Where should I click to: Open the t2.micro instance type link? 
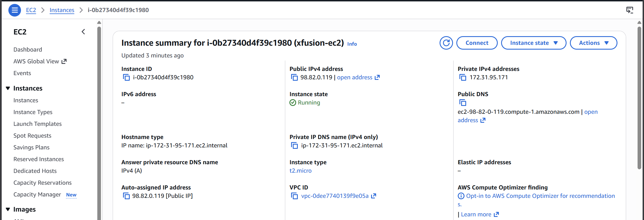tap(300, 171)
